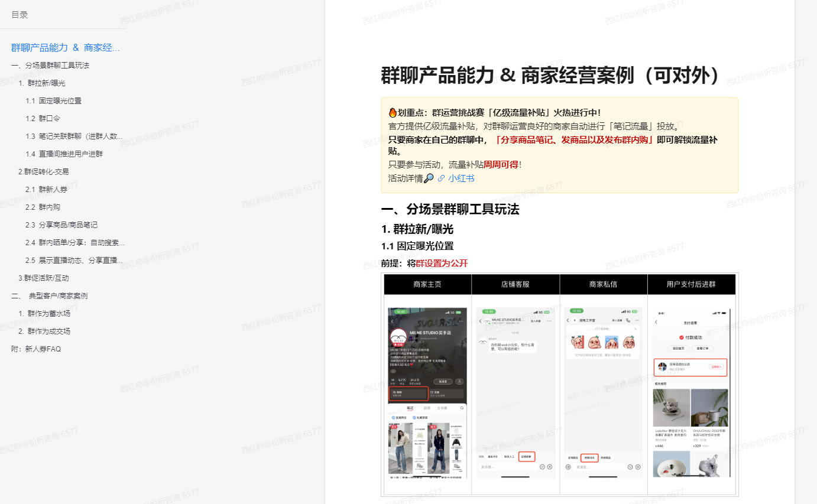This screenshot has width=817, height=504.
Task: Jump to 群聊产品能力 & 商家经营 title in outline
Action: click(66, 48)
